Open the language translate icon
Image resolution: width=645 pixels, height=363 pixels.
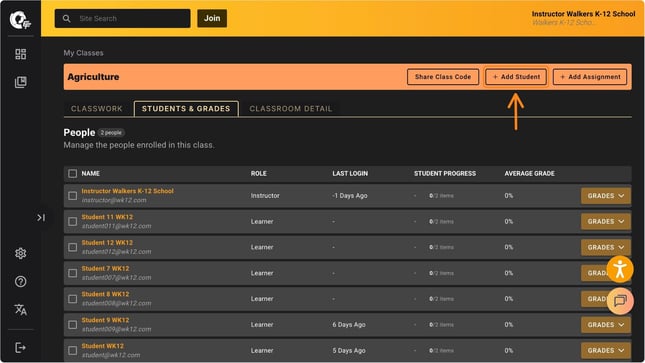[21, 309]
